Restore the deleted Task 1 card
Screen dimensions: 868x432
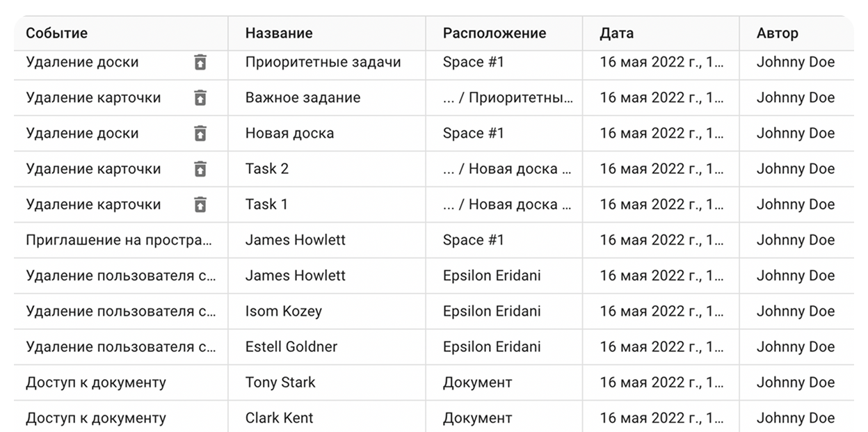(200, 205)
